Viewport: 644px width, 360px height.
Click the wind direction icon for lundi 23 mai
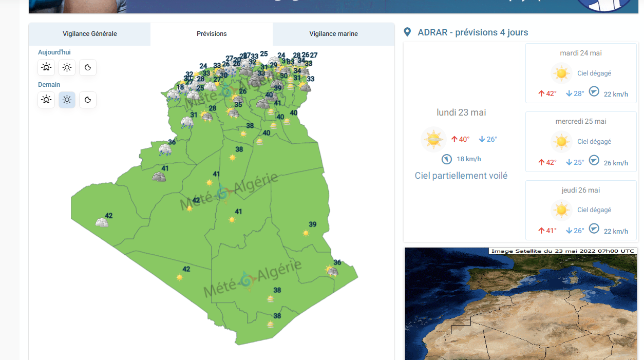pos(447,159)
